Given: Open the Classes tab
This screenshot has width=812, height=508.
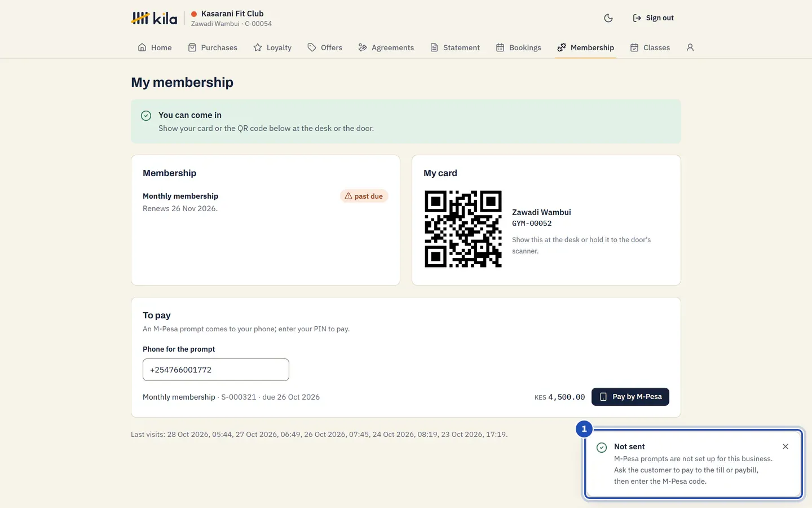Looking at the screenshot, I should pos(650,47).
